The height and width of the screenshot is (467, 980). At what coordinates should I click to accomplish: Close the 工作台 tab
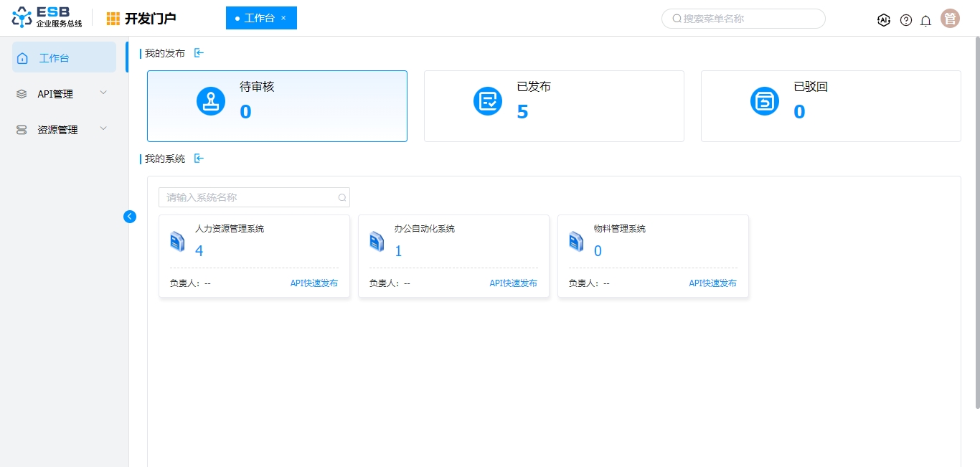(283, 18)
